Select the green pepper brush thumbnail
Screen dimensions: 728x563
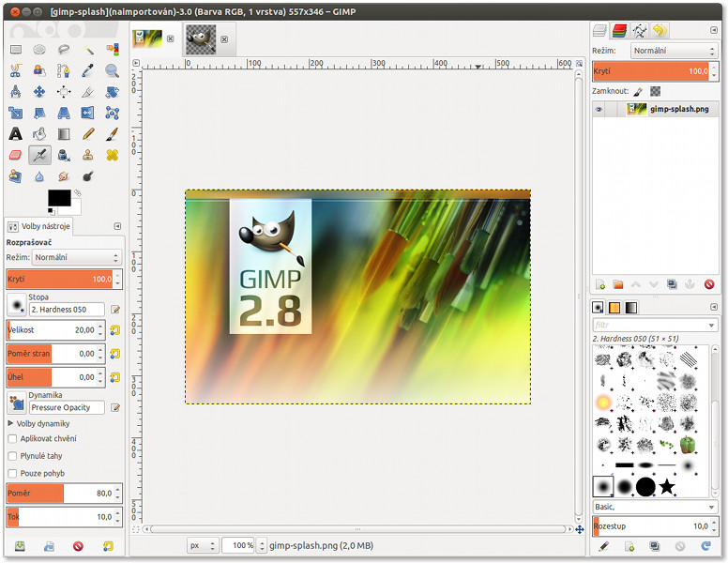click(x=688, y=445)
